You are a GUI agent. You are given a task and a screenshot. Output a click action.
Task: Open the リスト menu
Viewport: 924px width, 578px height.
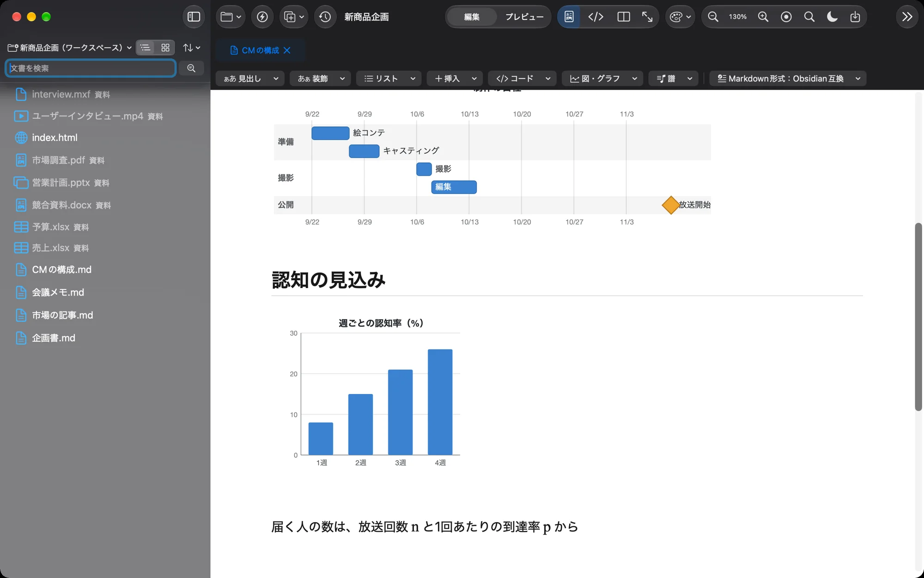pos(389,79)
